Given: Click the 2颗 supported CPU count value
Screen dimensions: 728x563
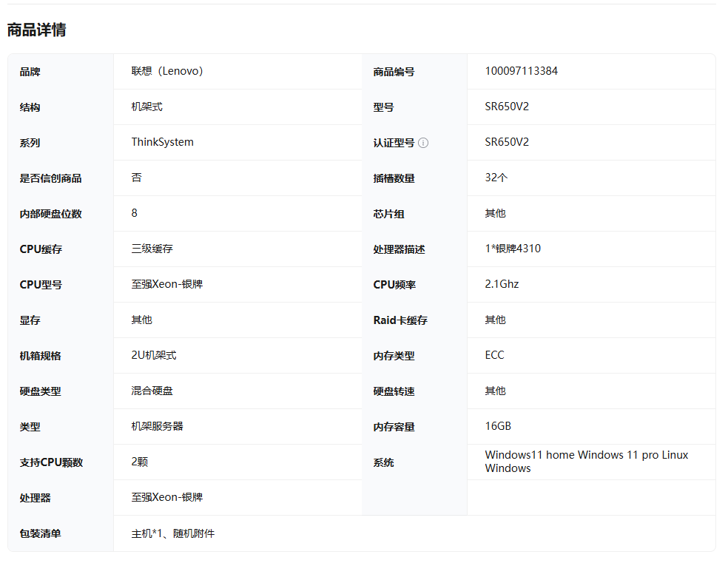Looking at the screenshot, I should pos(140,462).
